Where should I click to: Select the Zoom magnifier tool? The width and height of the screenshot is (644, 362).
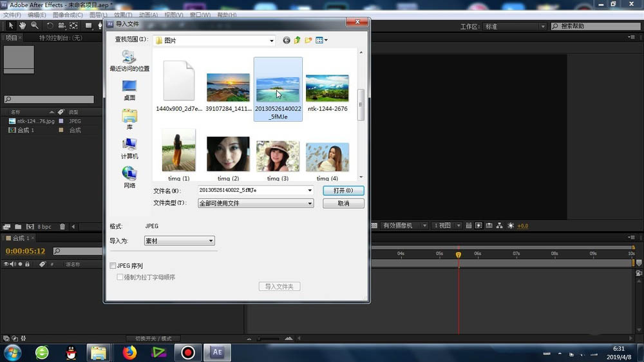pos(35,26)
